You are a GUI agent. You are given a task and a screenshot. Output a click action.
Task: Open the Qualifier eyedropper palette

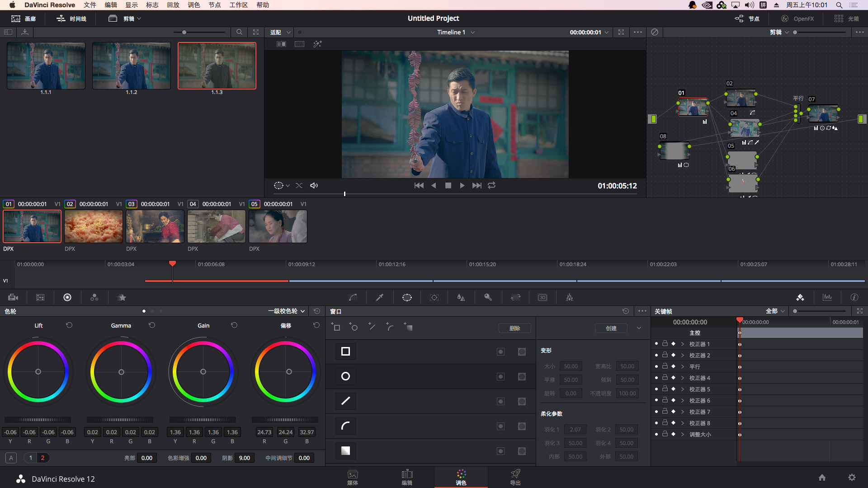click(x=380, y=297)
